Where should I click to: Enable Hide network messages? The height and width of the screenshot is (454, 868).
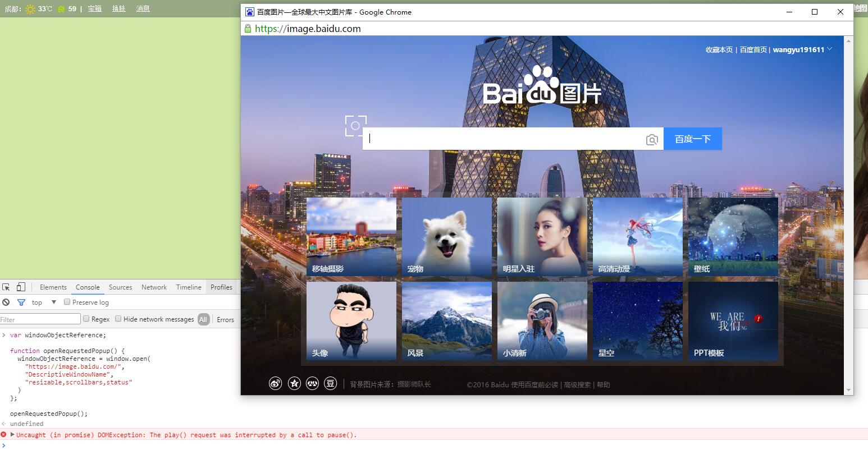point(118,319)
